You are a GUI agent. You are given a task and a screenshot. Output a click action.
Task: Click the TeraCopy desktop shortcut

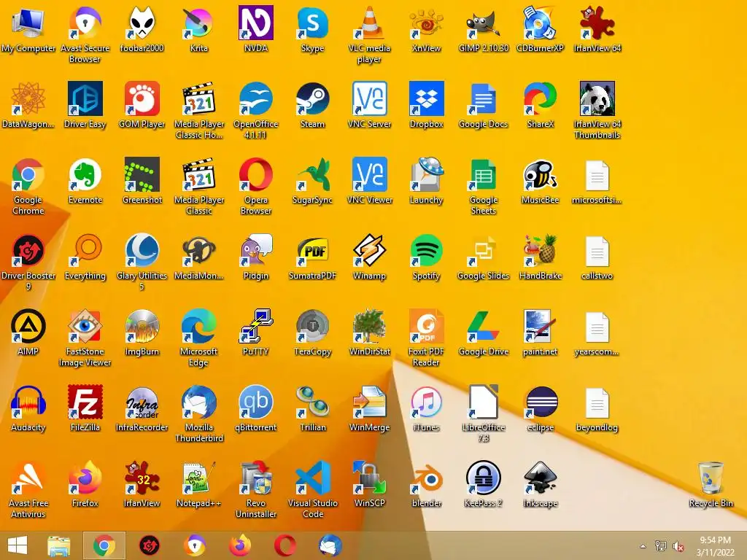(312, 332)
